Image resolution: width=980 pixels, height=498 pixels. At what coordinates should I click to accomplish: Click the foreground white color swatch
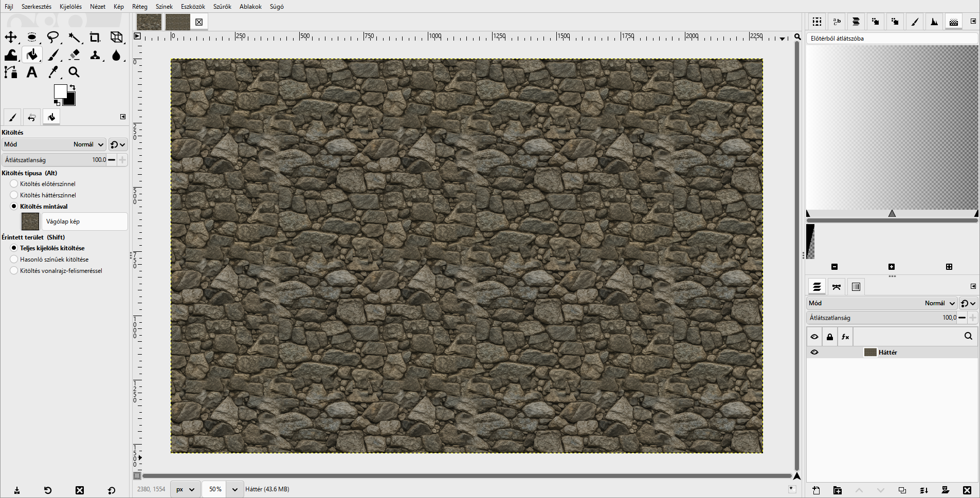click(x=60, y=91)
